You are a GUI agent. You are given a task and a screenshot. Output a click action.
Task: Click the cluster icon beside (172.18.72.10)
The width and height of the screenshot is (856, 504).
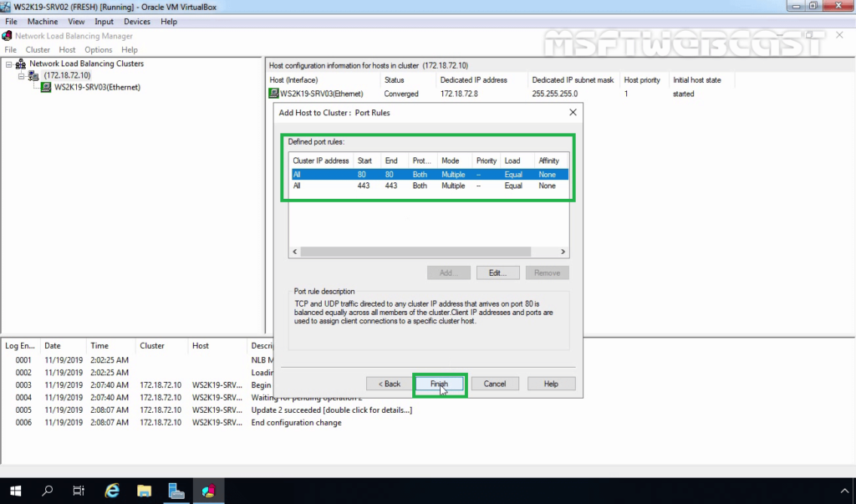coord(33,76)
